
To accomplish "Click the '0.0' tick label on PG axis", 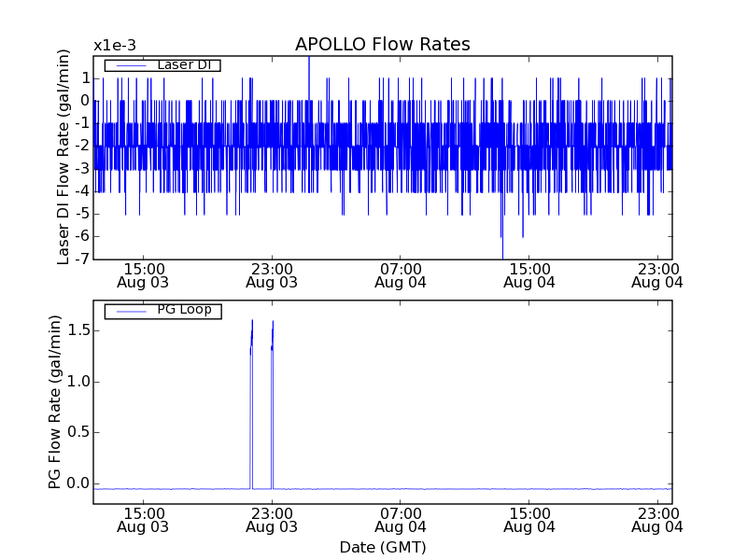I will point(78,483).
